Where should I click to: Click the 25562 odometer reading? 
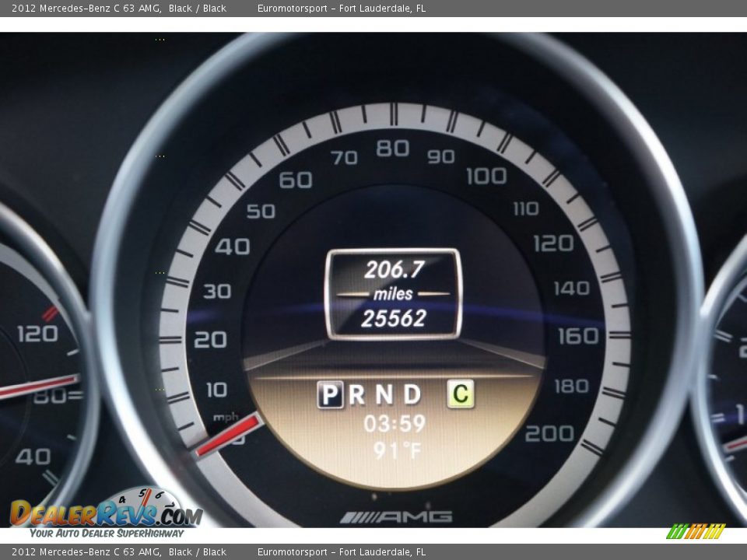tap(394, 318)
